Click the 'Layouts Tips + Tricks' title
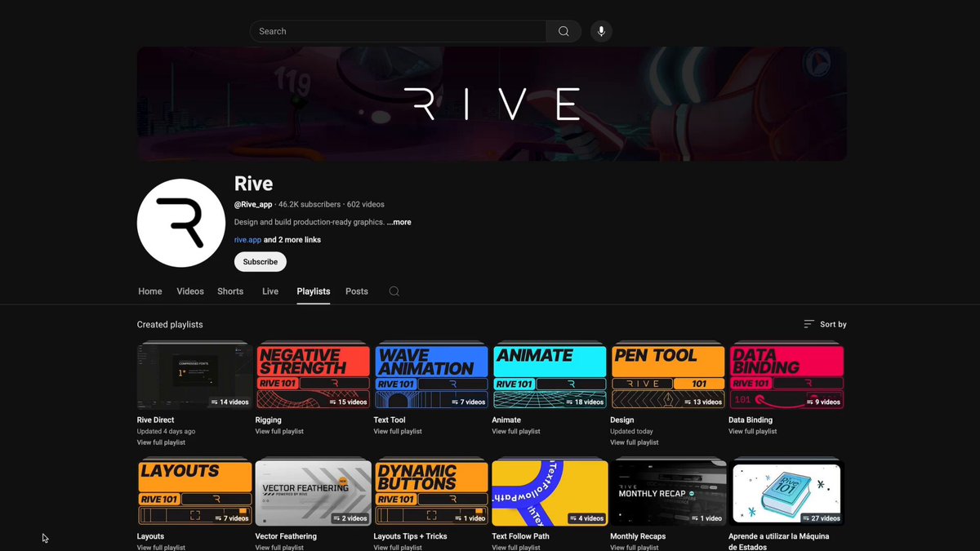Viewport: 980px width, 551px height. pos(411,536)
